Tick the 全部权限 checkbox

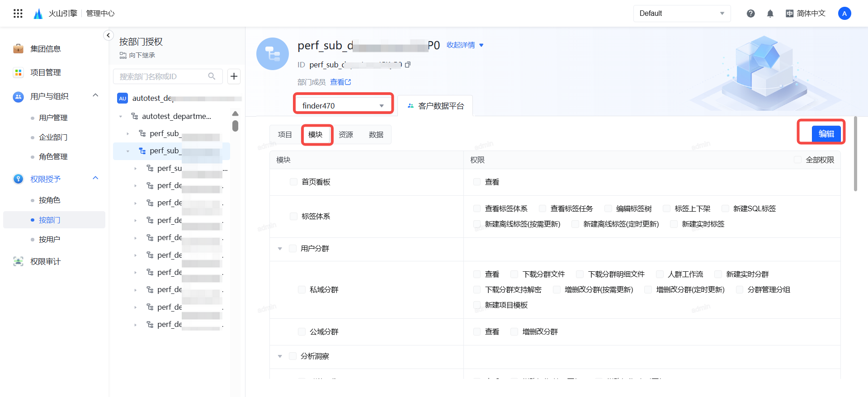(798, 160)
